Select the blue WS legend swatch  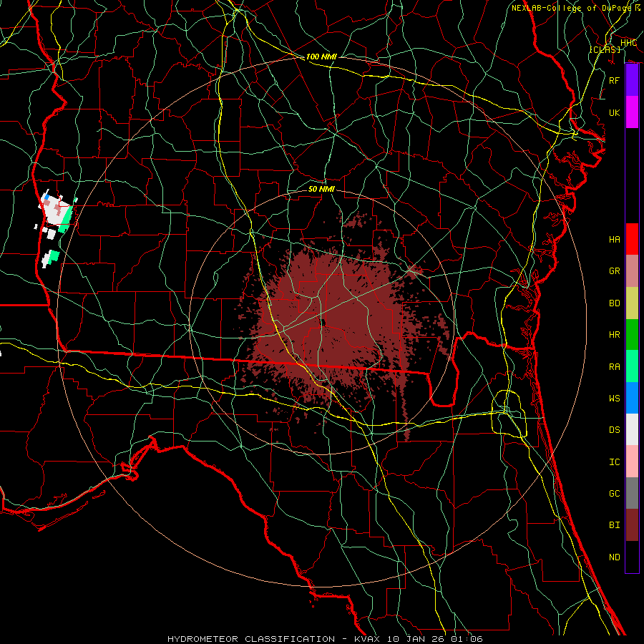pyautogui.click(x=632, y=398)
